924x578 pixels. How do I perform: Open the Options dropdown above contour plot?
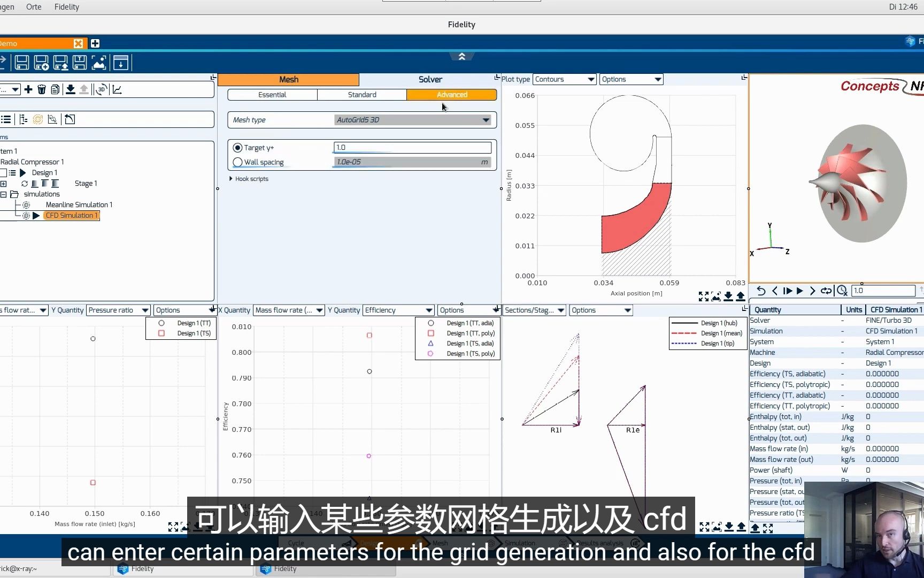click(631, 79)
